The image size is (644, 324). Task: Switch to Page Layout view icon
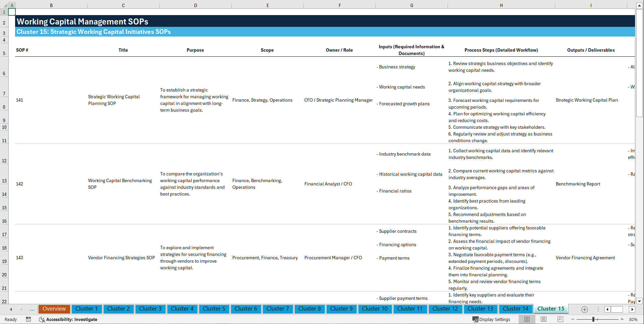543,319
